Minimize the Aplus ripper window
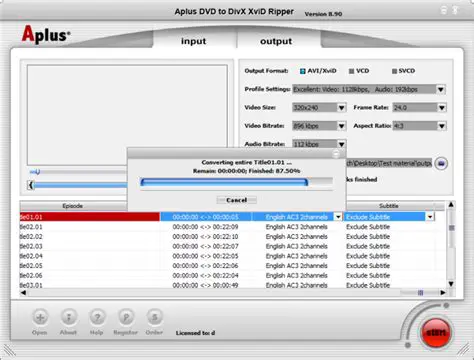Image resolution: width=474 pixels, height=360 pixels. pos(444,10)
